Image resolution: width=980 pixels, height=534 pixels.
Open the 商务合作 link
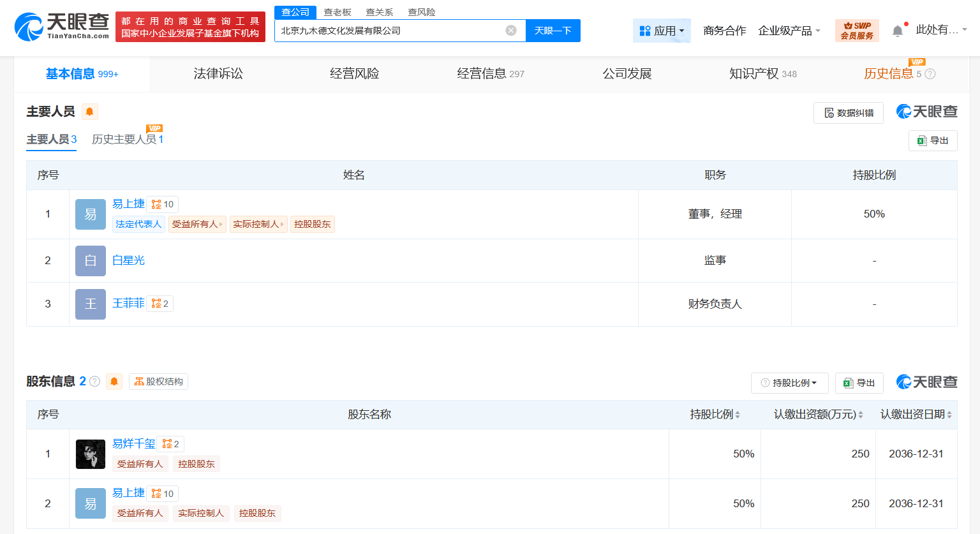click(x=725, y=31)
